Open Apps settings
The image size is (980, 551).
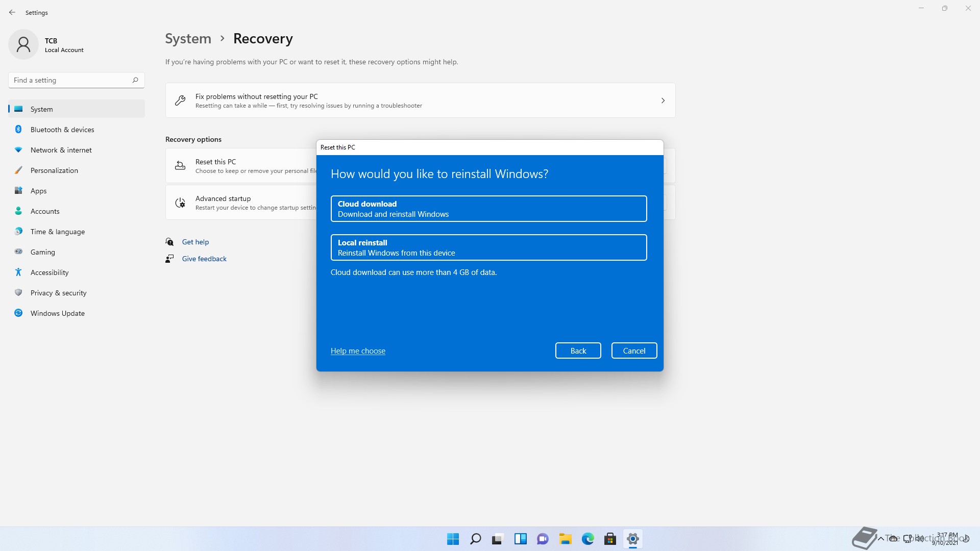(x=77, y=191)
